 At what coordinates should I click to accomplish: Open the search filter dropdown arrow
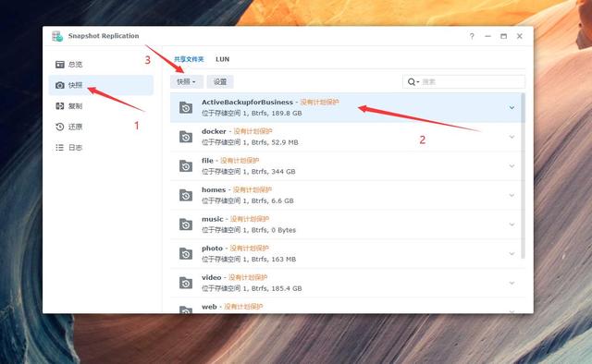click(418, 82)
